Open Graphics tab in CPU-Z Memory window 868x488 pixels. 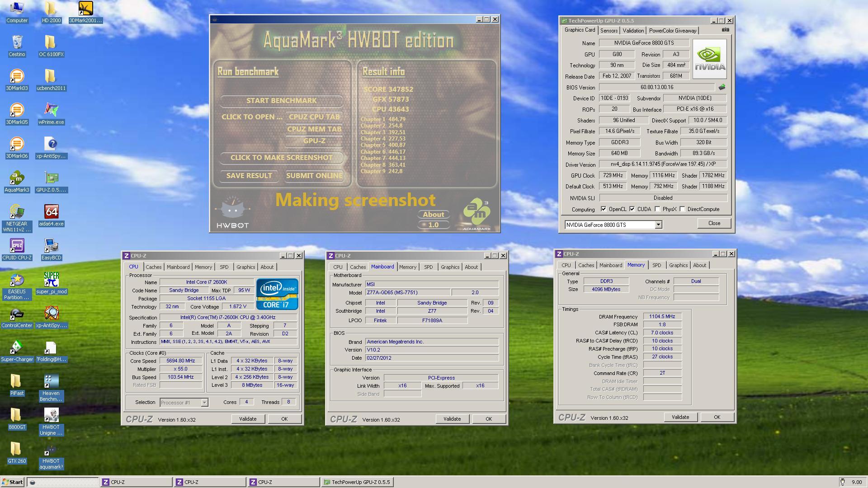(678, 265)
